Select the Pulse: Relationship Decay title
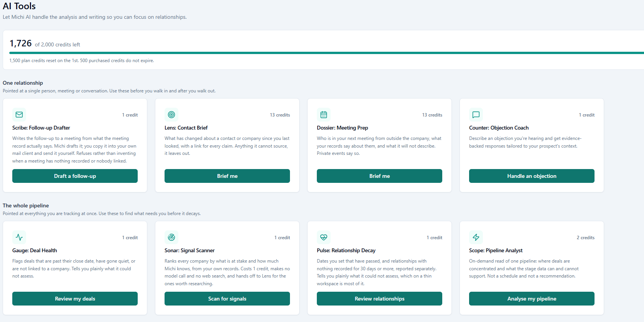This screenshot has height=322, width=644. [346, 250]
